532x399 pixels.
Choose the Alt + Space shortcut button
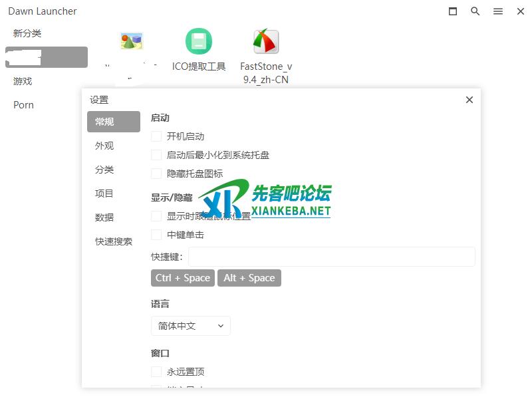(249, 278)
